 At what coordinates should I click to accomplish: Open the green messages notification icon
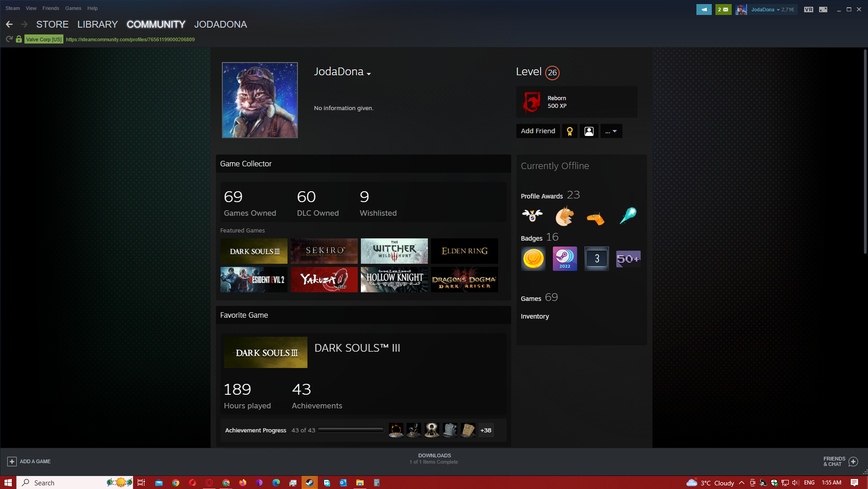723,9
